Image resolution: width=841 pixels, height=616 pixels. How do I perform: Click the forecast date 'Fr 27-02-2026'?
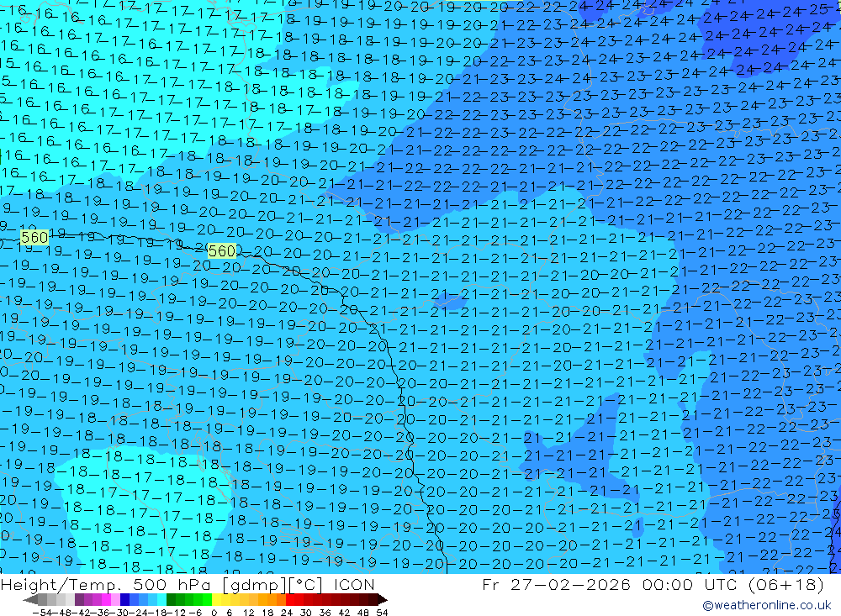pos(556,584)
